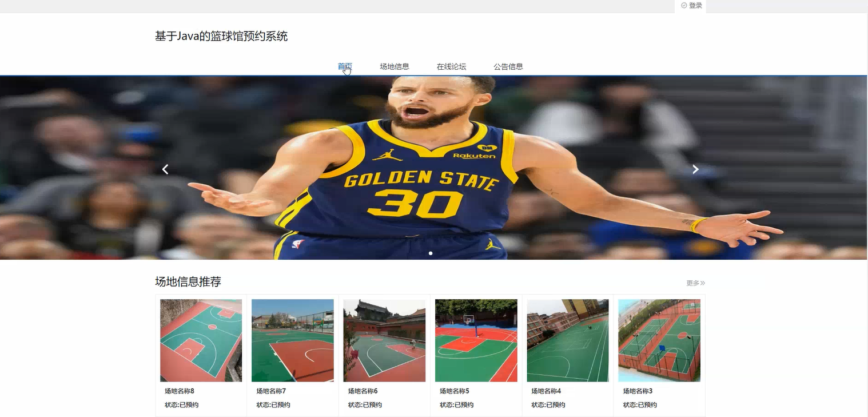Screen dimensions: 868x417
Task: Click the 场地名称3 title text
Action: point(638,391)
